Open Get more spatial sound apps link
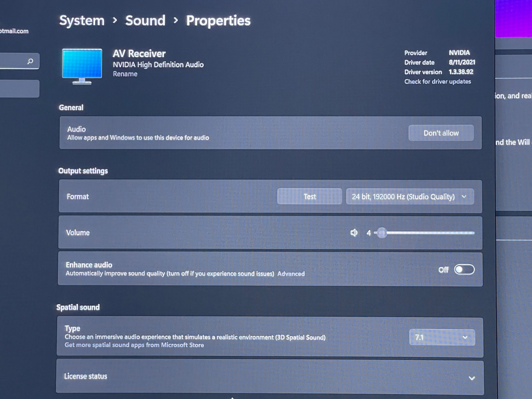The width and height of the screenshot is (532, 399). pos(134,345)
